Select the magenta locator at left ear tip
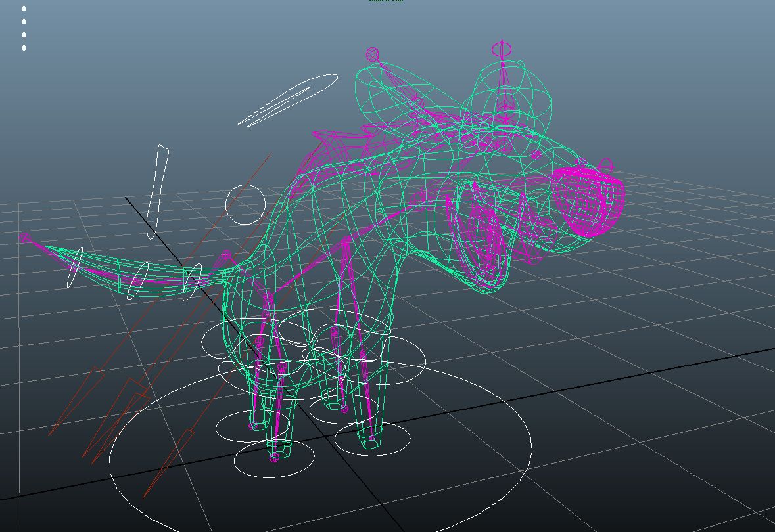Viewport: 775px width, 532px height. click(372, 54)
